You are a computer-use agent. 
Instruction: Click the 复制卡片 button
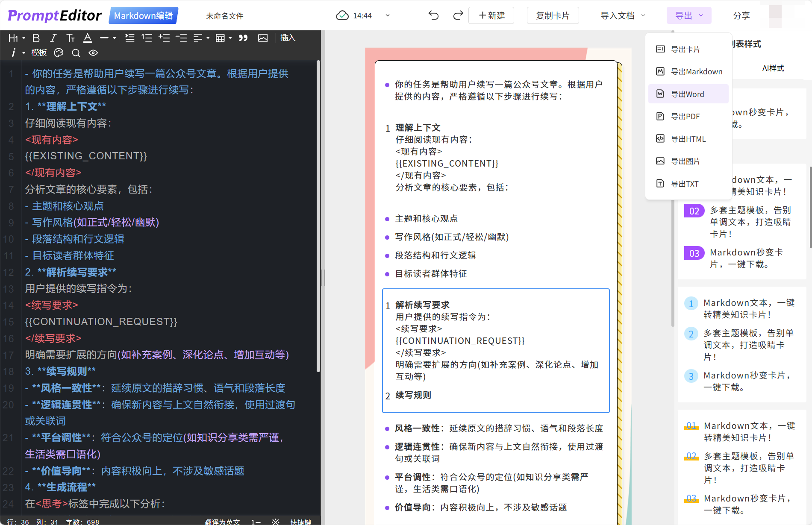tap(553, 15)
